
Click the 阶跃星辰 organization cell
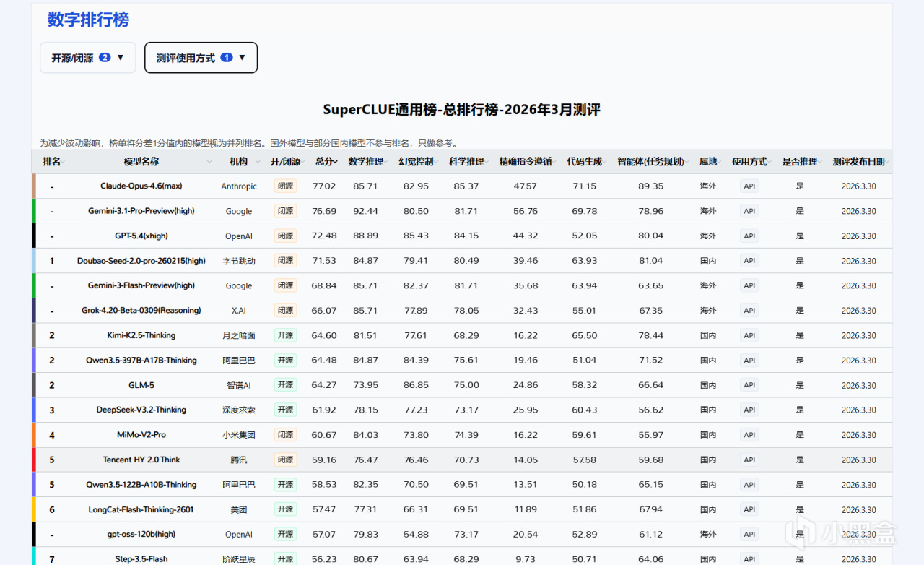(x=239, y=559)
